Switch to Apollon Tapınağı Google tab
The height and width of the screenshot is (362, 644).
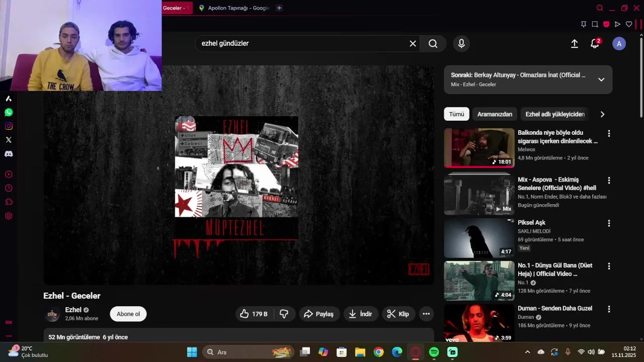pos(234,8)
